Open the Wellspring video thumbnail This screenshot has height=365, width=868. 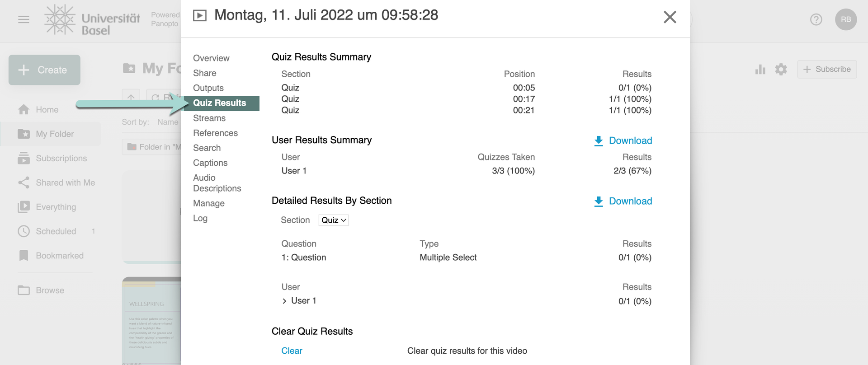tap(151, 321)
